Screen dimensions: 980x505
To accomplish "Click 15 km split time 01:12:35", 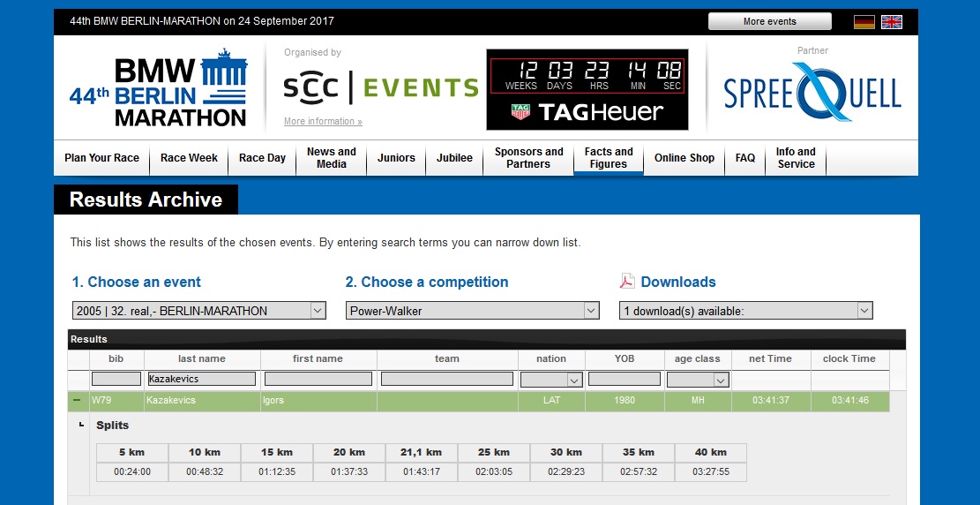I will 277,471.
